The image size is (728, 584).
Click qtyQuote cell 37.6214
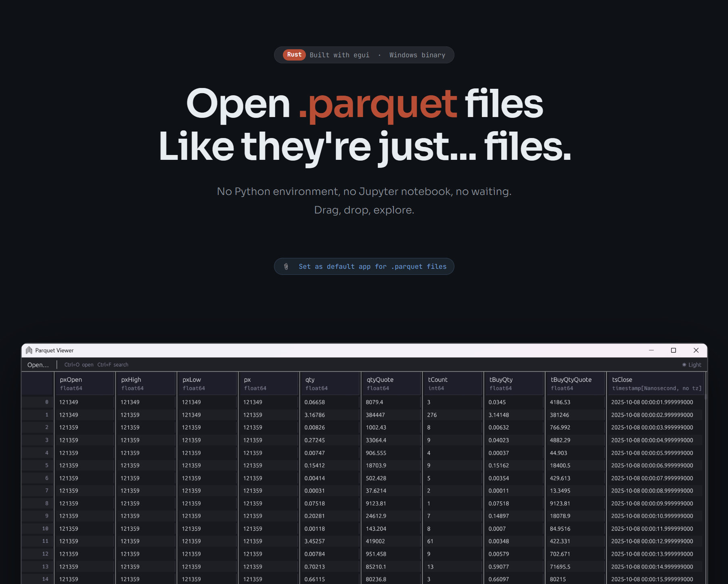376,491
